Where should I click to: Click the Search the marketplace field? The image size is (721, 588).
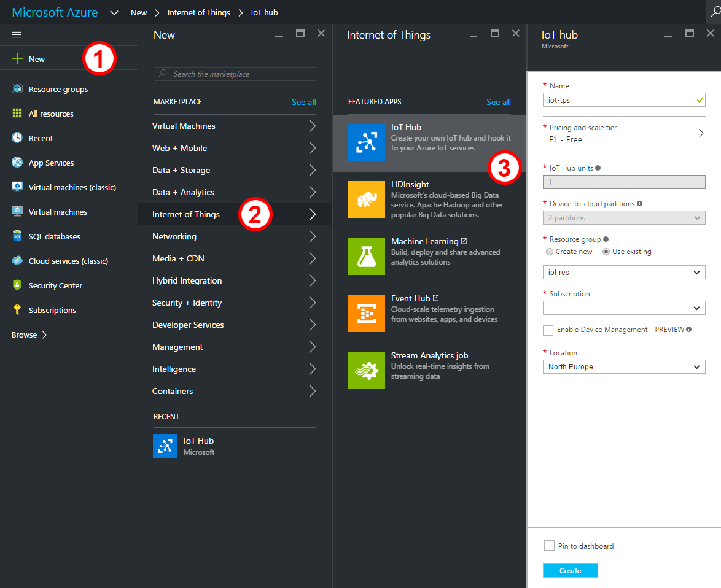coord(235,74)
